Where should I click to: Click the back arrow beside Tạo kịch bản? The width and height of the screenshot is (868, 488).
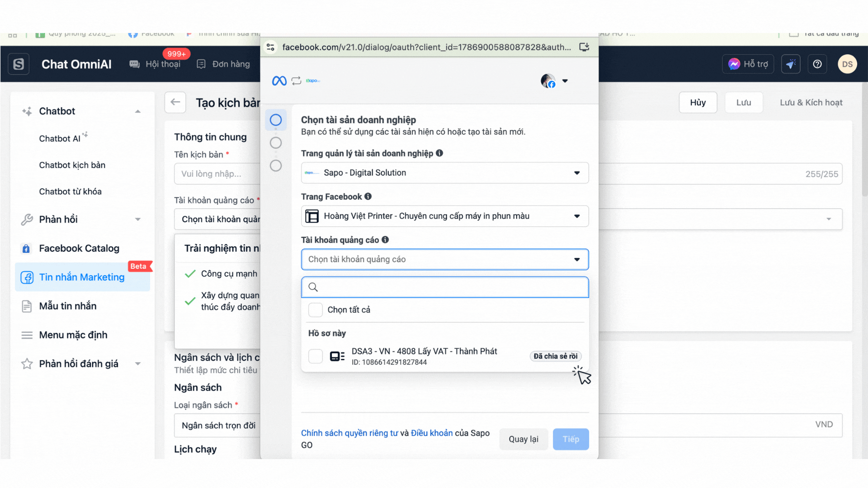tap(175, 102)
